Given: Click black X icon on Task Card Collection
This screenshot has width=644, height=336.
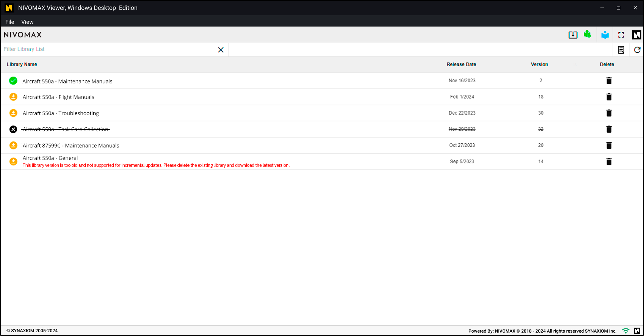Looking at the screenshot, I should 13,129.
